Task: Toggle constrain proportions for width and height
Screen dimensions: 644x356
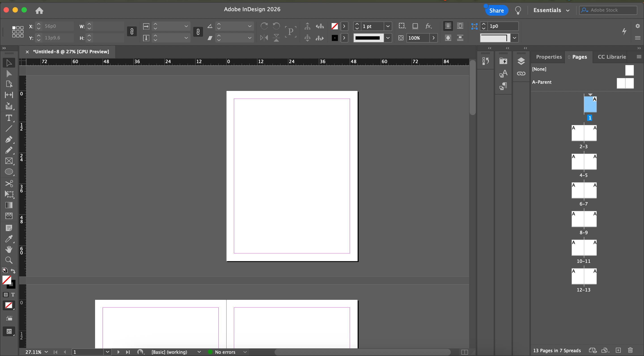Action: (x=132, y=32)
